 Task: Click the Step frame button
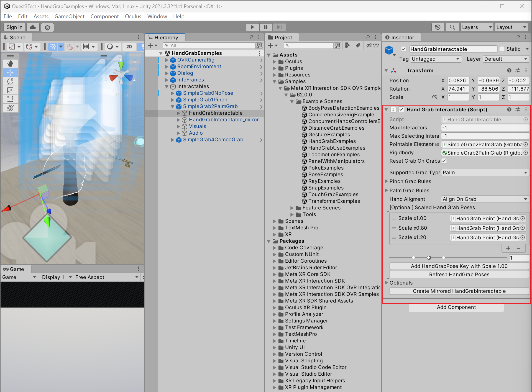click(279, 27)
